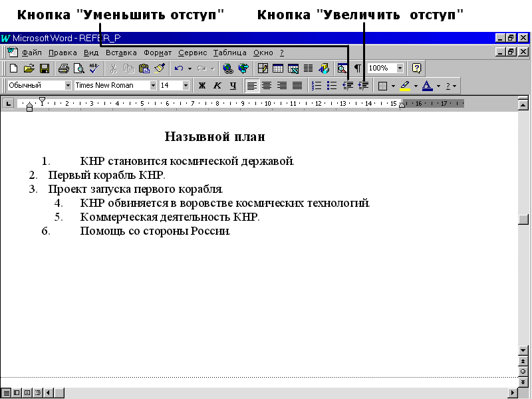Viewport: 532px width, 399px height.
Task: Click the vertical scrollbar up arrow
Action: coord(523,105)
